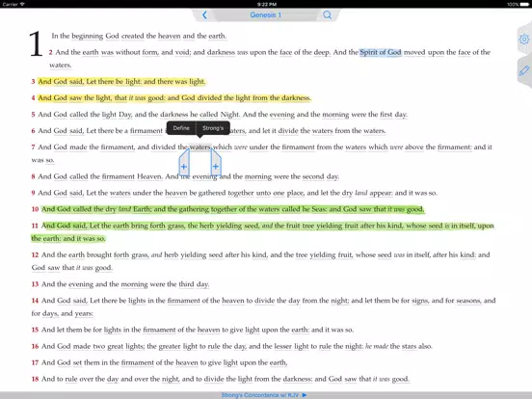Open the pencil annotation tab

coord(524,70)
